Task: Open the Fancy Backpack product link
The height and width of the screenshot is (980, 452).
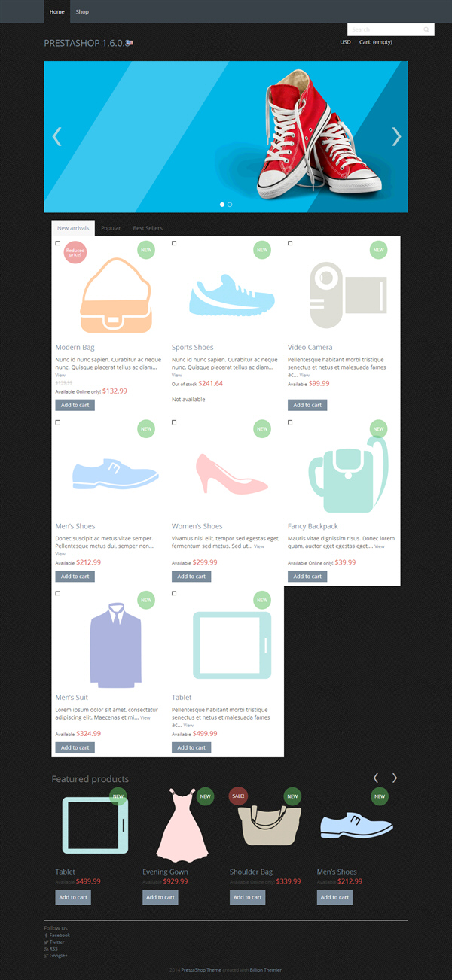Action: point(313,526)
